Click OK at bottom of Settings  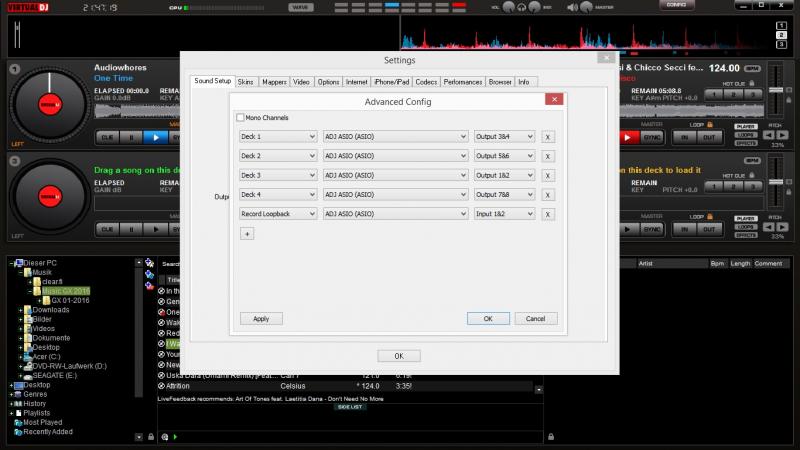point(399,356)
